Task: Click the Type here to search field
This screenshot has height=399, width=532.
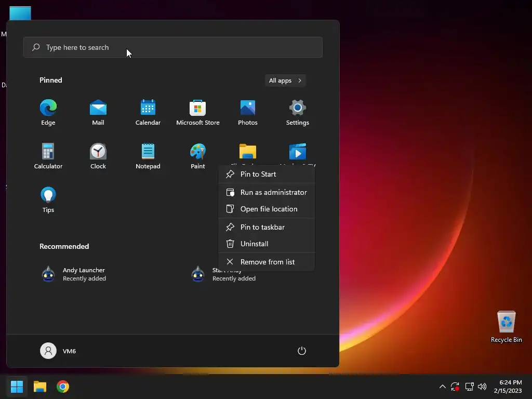Action: click(173, 47)
